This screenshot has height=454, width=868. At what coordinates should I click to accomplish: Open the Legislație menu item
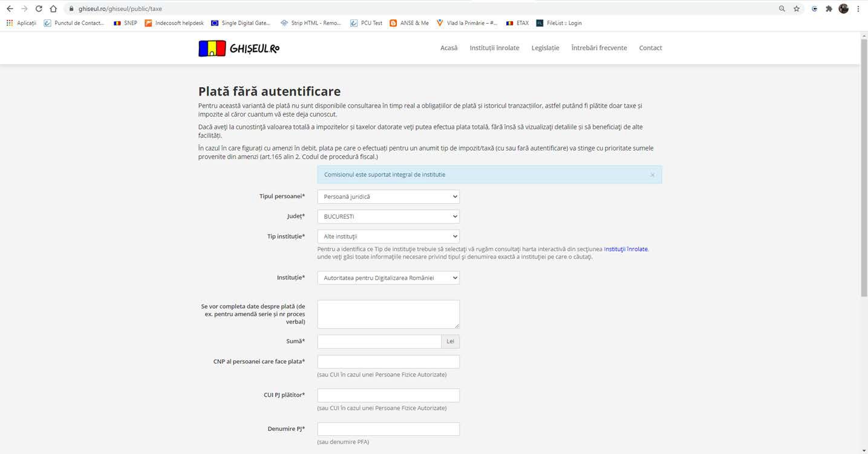[x=545, y=48]
